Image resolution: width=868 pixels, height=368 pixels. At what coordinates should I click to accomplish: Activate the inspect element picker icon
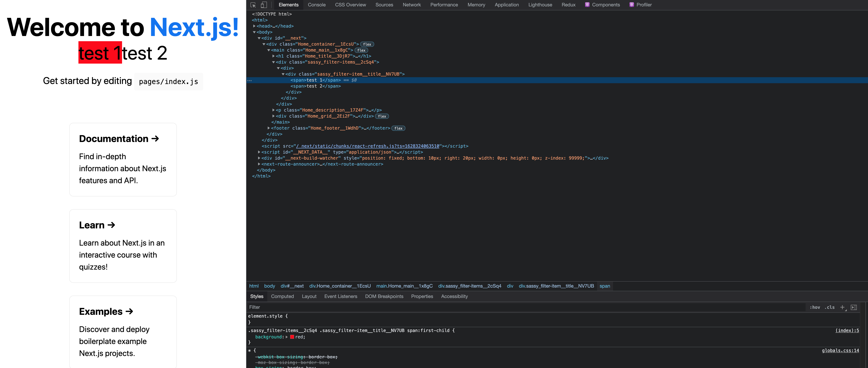253,5
